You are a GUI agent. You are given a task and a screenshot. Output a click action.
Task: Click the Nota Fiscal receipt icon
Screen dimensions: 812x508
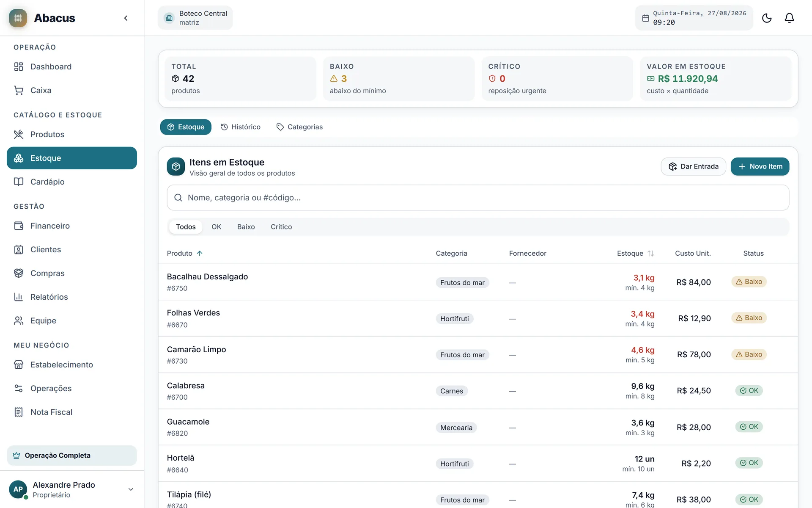point(19,412)
